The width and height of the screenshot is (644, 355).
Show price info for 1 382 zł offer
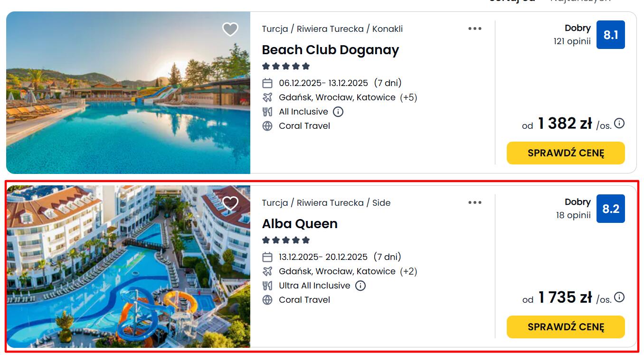point(619,124)
